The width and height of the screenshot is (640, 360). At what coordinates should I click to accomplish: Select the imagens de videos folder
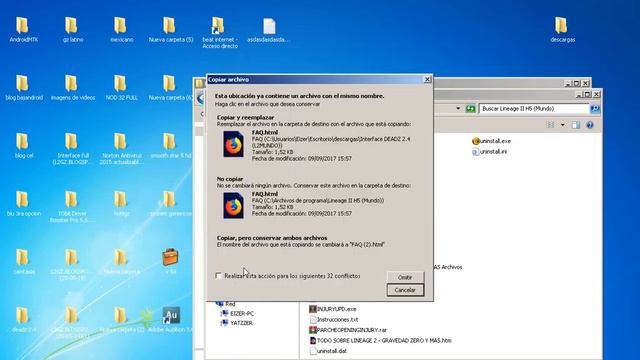72,88
